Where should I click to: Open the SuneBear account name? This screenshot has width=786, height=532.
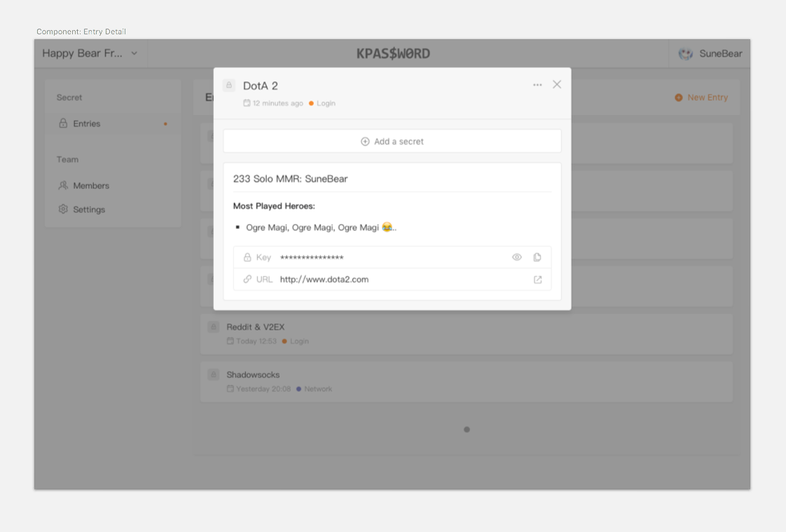[721, 54]
